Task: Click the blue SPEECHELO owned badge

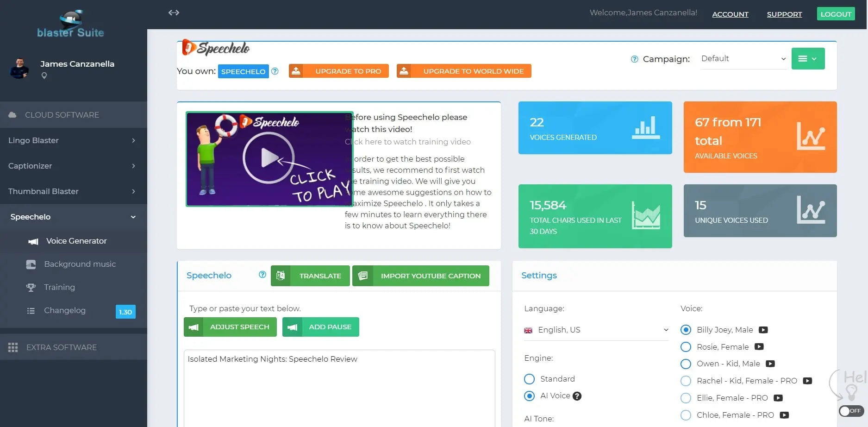Action: (x=244, y=71)
